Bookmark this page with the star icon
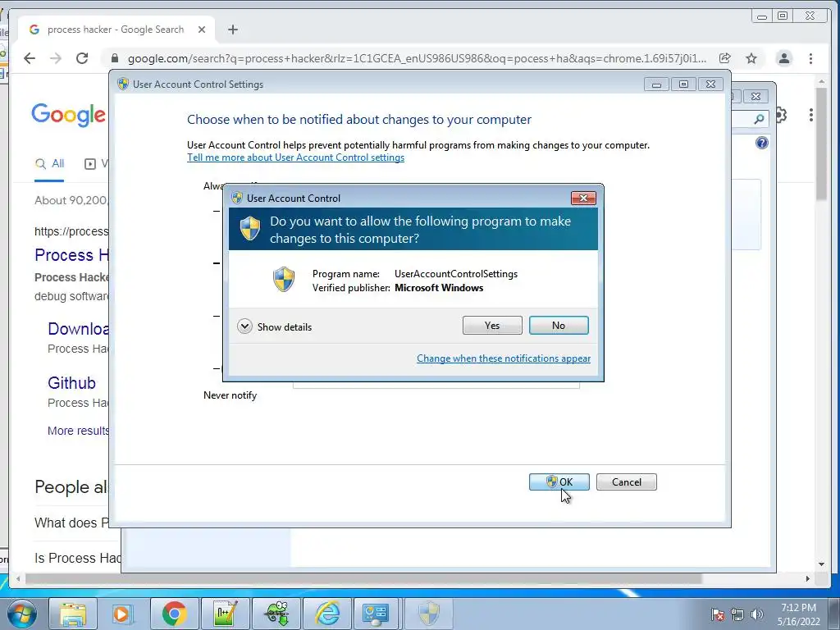Screen dimensions: 840x630 pyautogui.click(x=751, y=58)
